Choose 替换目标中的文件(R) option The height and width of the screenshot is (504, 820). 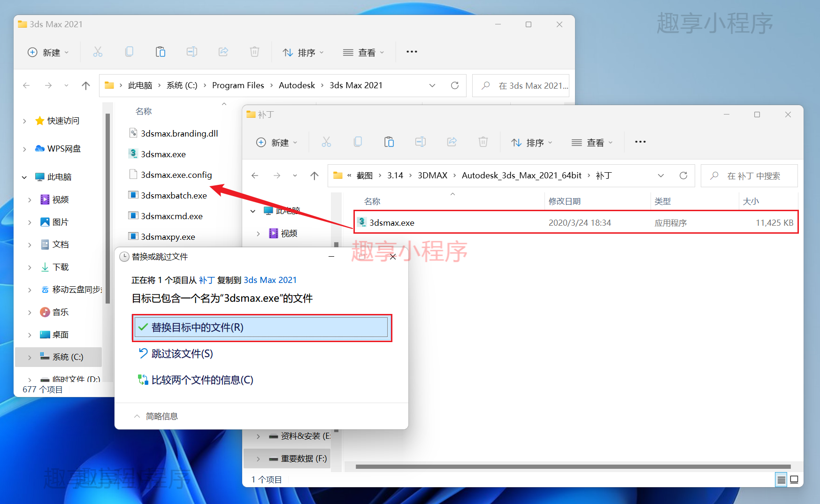pos(261,327)
